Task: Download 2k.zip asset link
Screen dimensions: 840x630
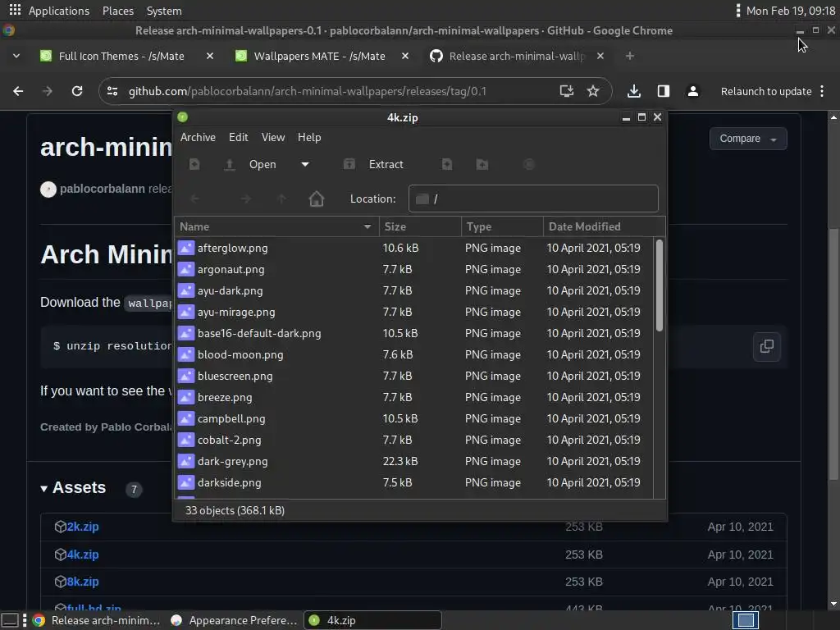Action: click(83, 527)
